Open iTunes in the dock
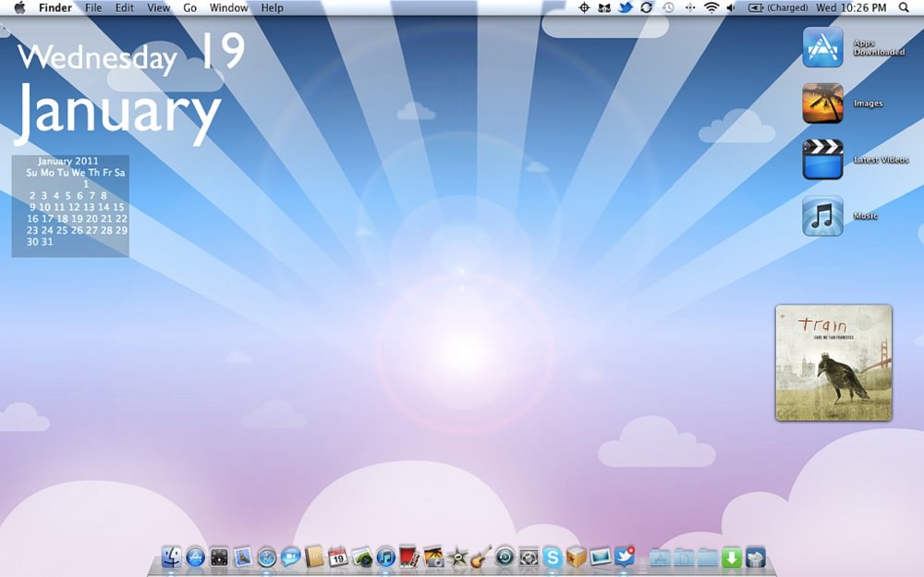The image size is (924, 577). click(x=385, y=557)
